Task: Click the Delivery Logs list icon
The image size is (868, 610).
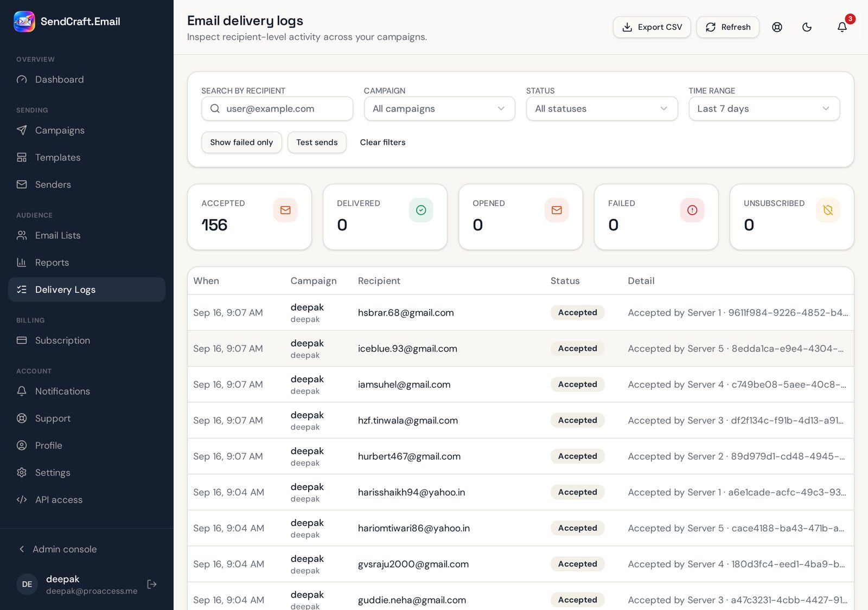Action: [22, 290]
